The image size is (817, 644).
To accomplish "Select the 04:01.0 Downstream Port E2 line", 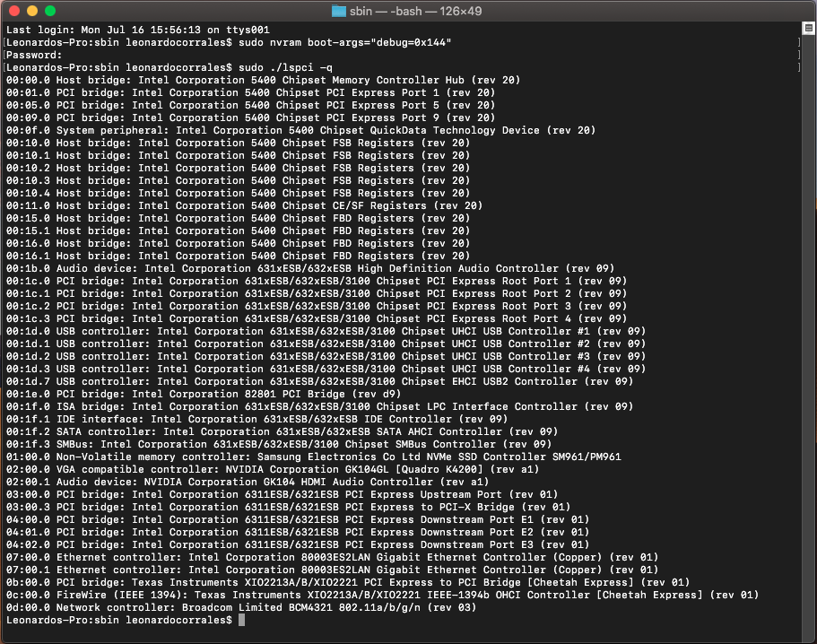I will (298, 532).
